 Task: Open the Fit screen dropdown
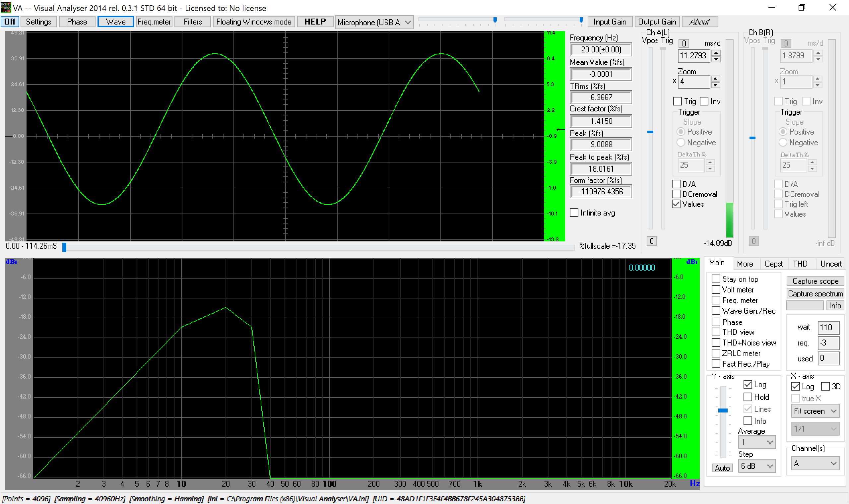[x=815, y=411]
